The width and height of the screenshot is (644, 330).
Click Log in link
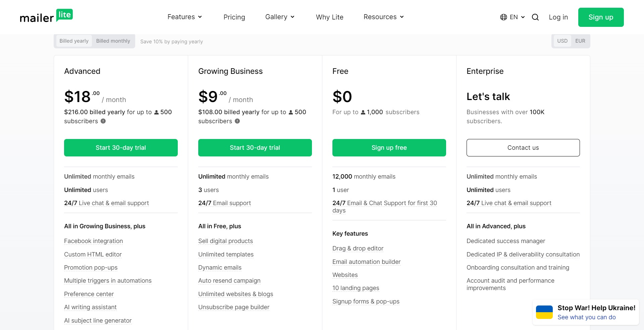pyautogui.click(x=558, y=17)
